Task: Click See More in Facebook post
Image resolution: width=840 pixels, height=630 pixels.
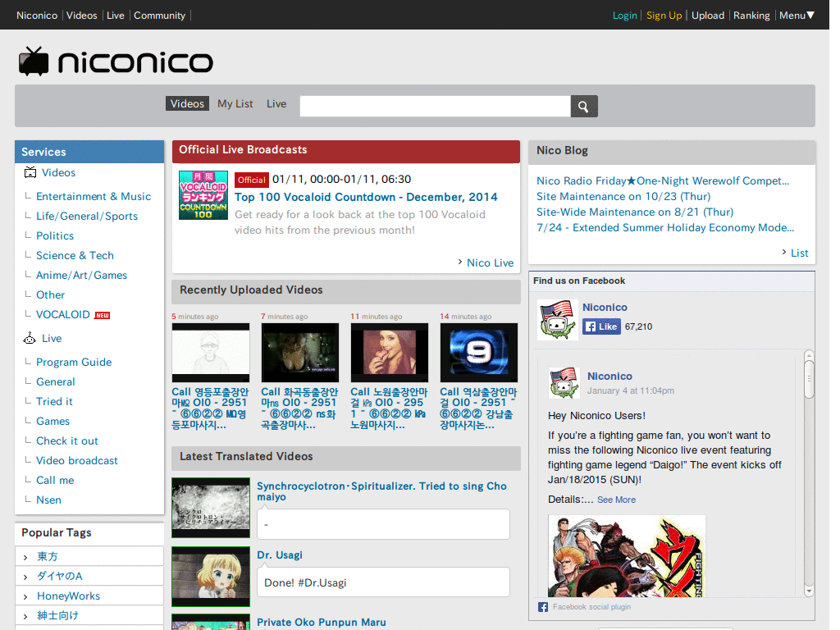Action: 616,500
